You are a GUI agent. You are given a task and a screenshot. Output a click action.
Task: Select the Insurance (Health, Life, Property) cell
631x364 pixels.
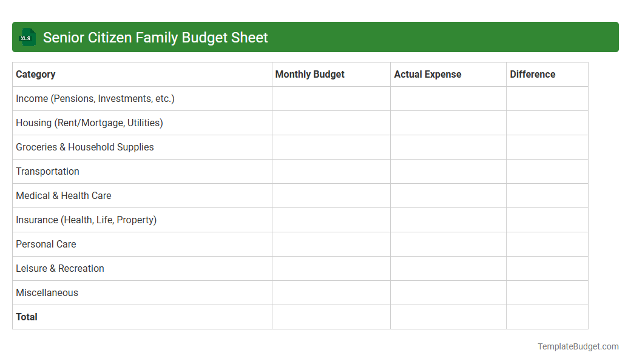pyautogui.click(x=85, y=220)
